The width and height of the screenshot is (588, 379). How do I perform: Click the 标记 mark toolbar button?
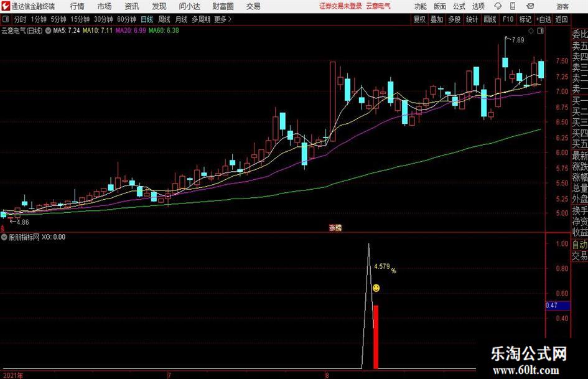pos(525,19)
